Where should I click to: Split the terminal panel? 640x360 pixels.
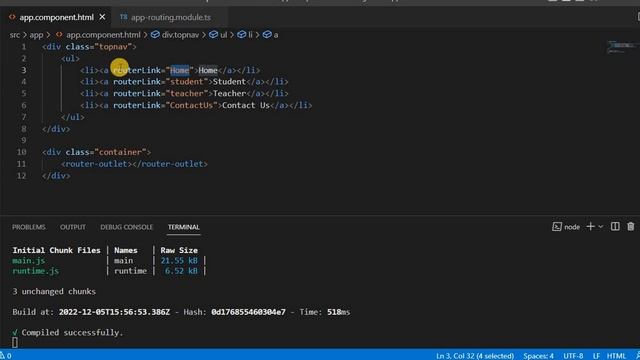coord(615,227)
